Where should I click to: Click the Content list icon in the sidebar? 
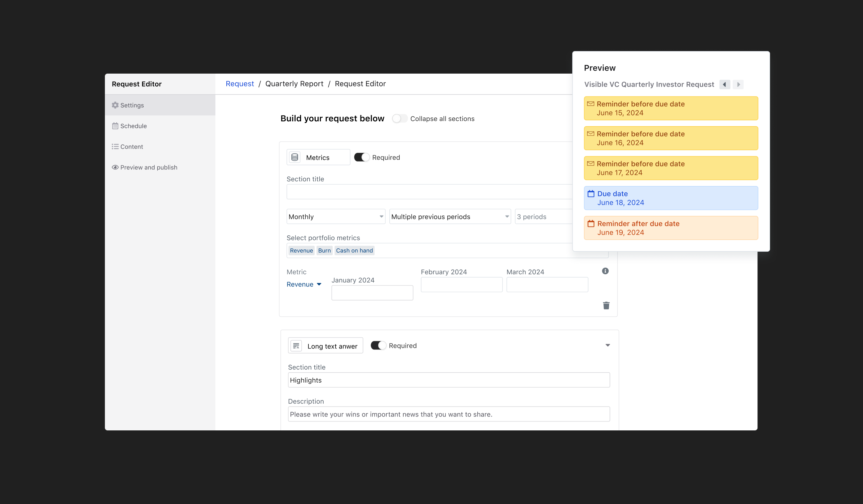tap(116, 147)
